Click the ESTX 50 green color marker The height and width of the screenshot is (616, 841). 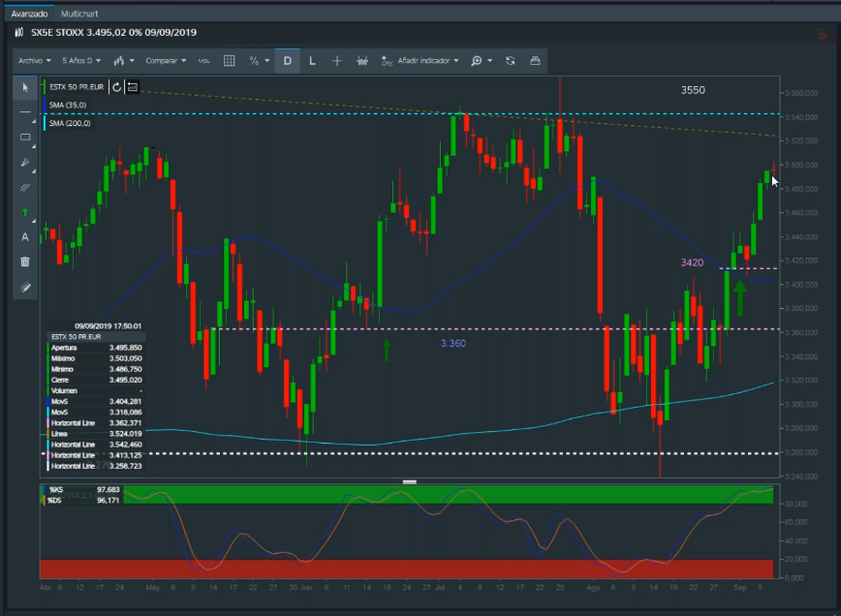click(45, 87)
